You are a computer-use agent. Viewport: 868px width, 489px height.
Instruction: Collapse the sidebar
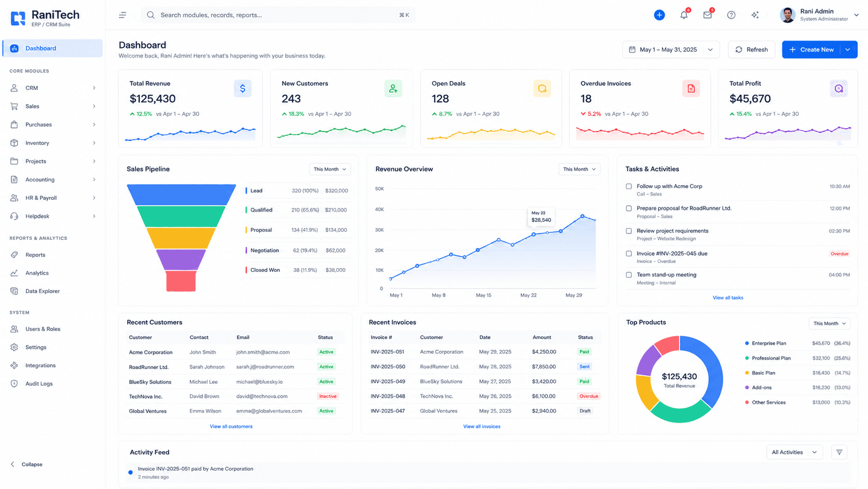pyautogui.click(x=26, y=464)
